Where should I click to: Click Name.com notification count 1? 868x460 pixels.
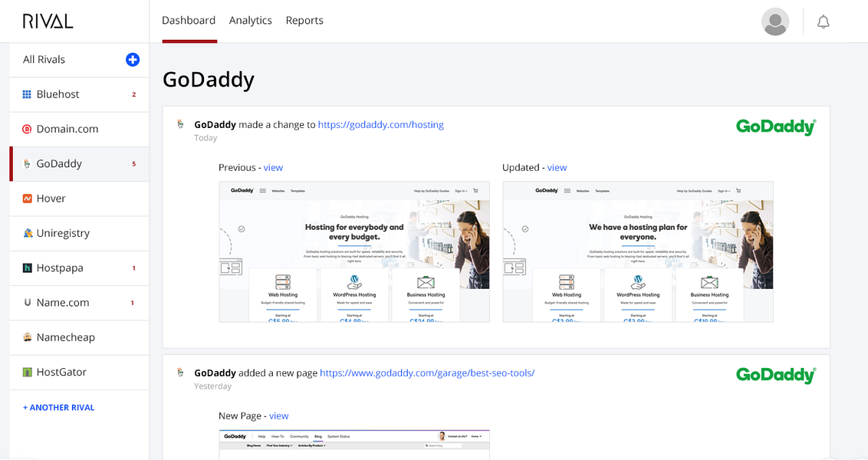pos(132,303)
